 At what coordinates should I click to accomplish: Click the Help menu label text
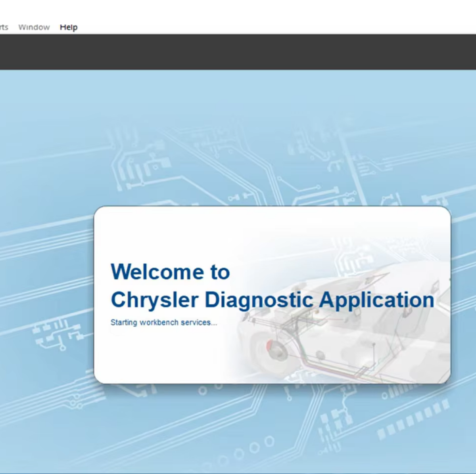pos(68,27)
